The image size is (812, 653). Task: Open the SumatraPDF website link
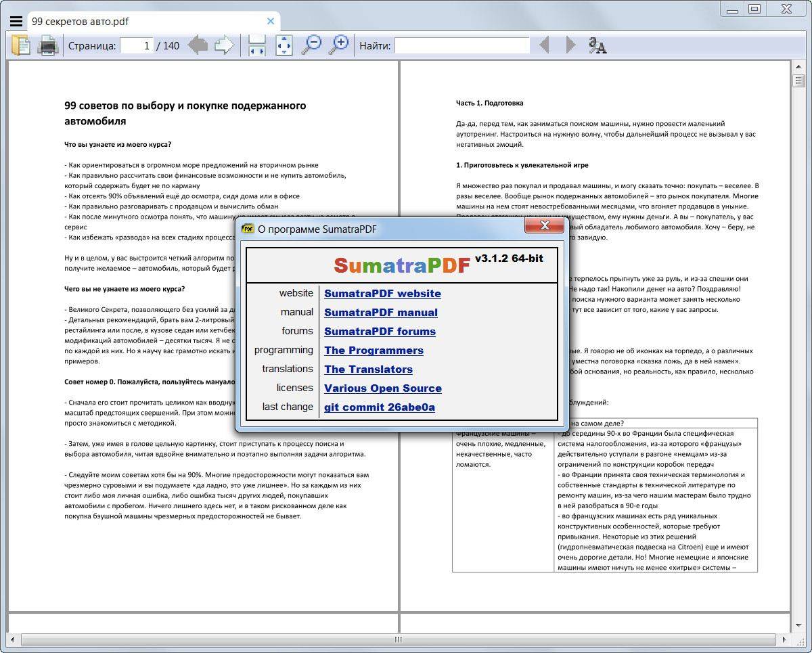pos(382,294)
